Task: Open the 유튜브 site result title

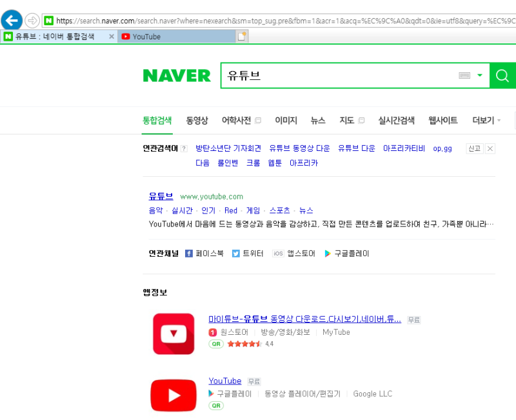Action: click(x=161, y=197)
